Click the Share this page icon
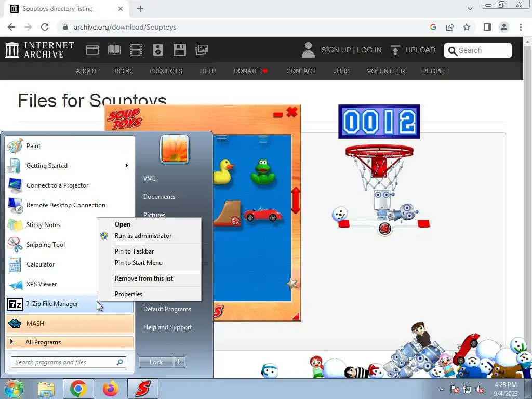This screenshot has height=399, width=532. 450,27
